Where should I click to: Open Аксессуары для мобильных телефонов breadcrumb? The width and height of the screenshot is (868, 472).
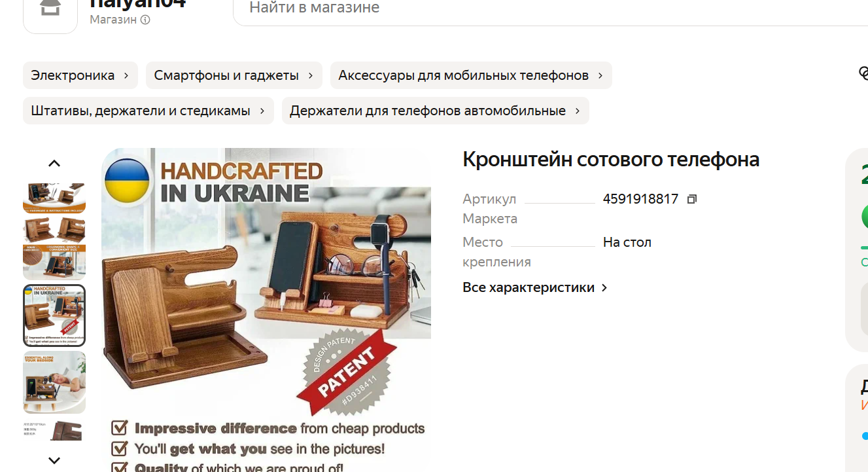(471, 75)
